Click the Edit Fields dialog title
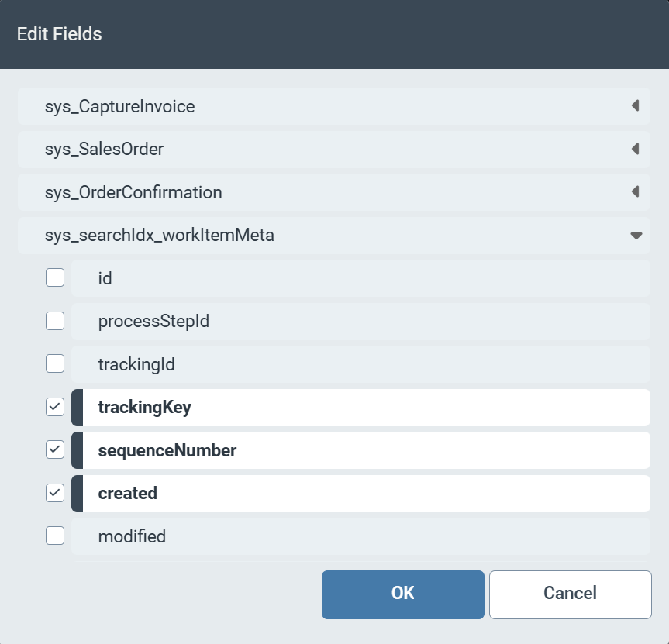Viewport: 669px width, 644px height. pyautogui.click(x=59, y=34)
